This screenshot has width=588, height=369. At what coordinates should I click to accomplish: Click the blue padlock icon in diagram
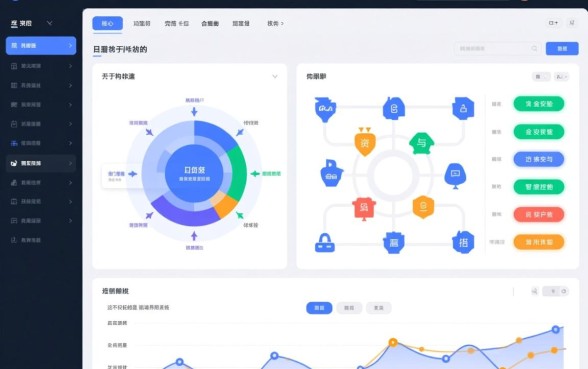coord(325,243)
